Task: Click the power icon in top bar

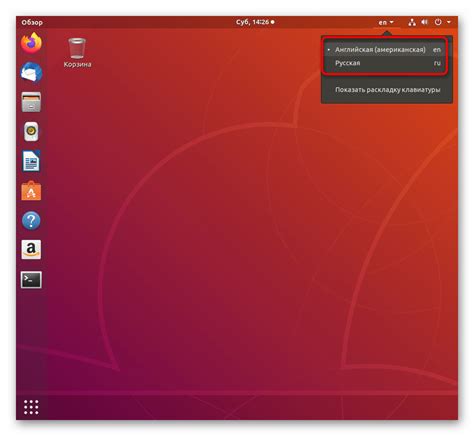Action: tap(438, 22)
